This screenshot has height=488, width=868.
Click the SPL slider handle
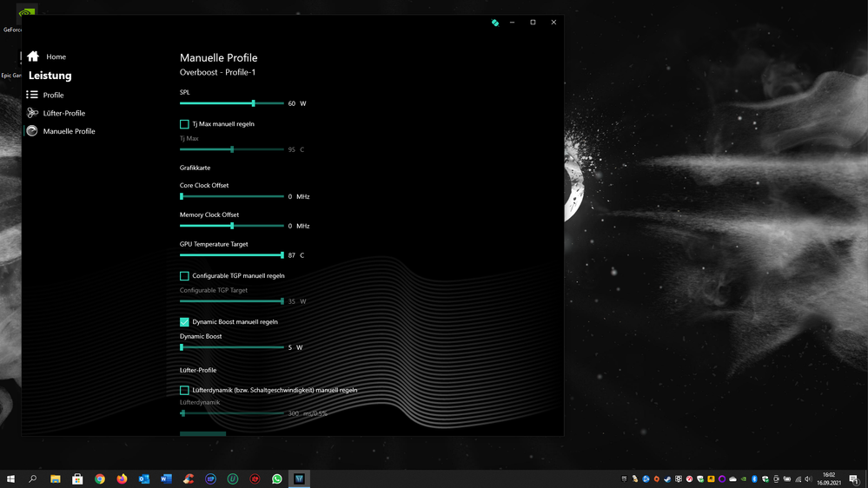253,103
